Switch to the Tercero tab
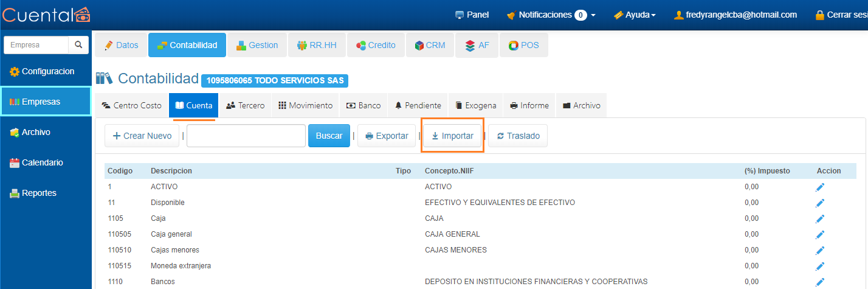 click(245, 105)
